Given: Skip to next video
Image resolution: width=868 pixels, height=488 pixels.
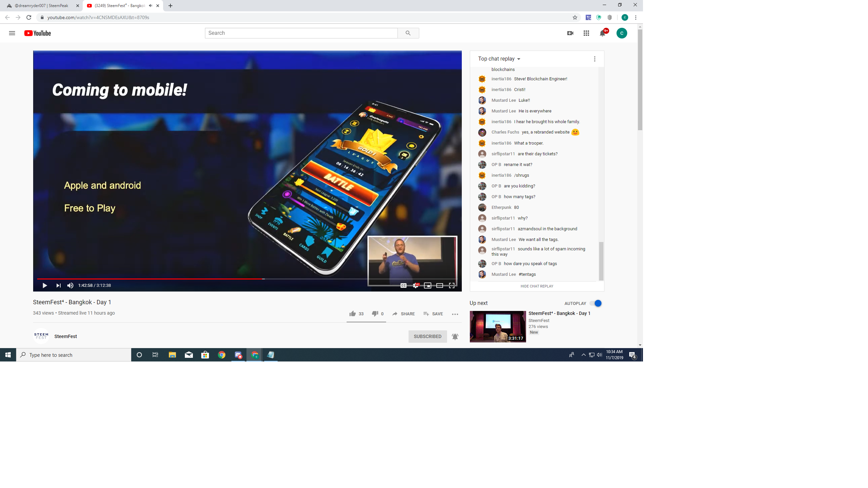Looking at the screenshot, I should click(x=58, y=285).
